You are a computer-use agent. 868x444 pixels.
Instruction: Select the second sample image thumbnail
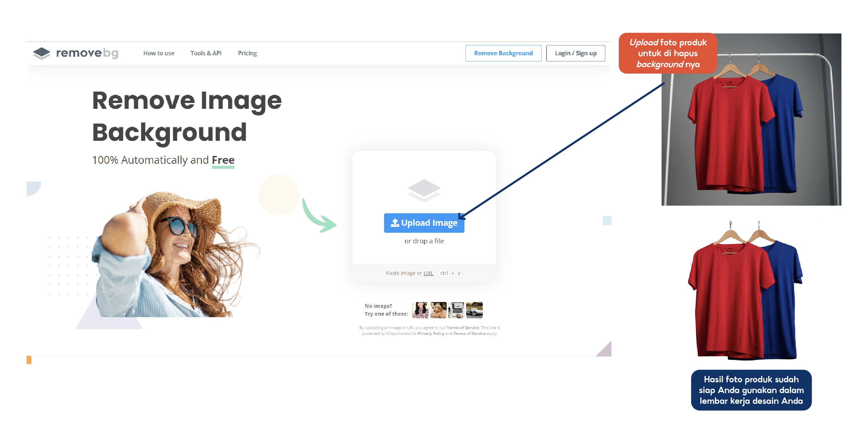click(439, 310)
